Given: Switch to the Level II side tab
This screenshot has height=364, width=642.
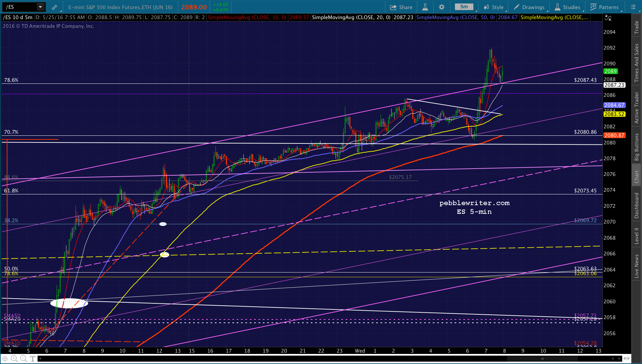Looking at the screenshot, I should pos(637,236).
